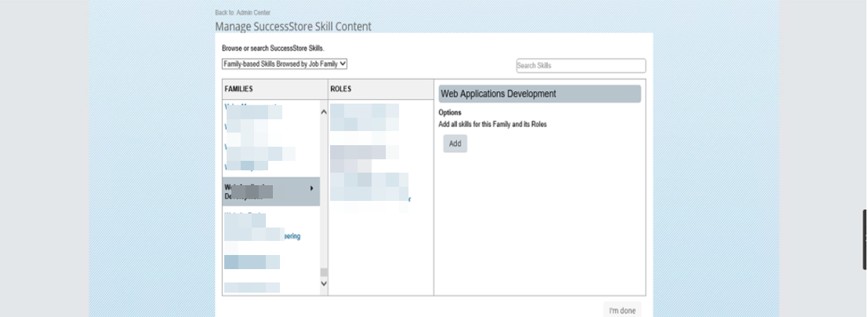Open the Family-based Skills browse dropdown
The image size is (868, 317).
pyautogui.click(x=285, y=64)
